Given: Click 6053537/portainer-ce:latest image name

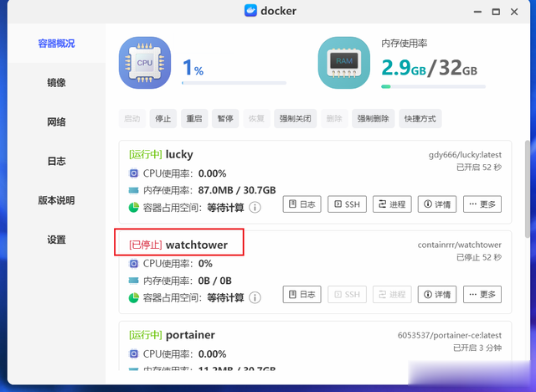Looking at the screenshot, I should pos(450,335).
